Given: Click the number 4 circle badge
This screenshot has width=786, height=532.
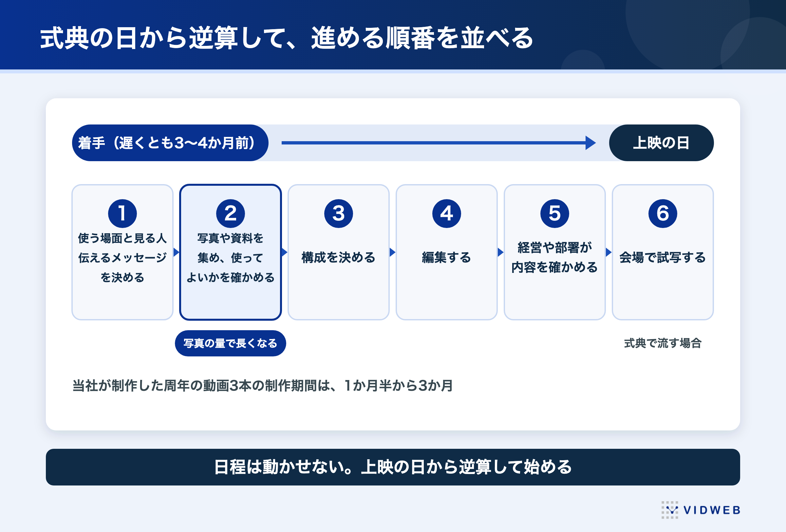Looking at the screenshot, I should click(x=446, y=213).
